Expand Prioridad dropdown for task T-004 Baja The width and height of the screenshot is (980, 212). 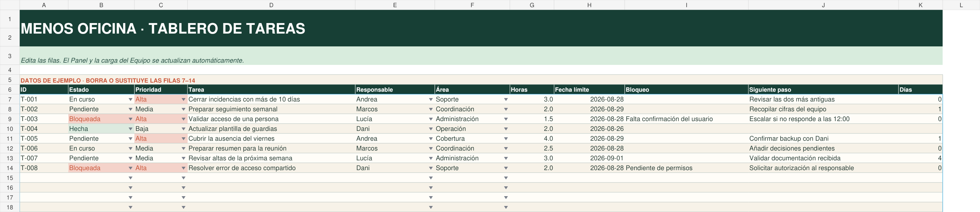tap(183, 129)
